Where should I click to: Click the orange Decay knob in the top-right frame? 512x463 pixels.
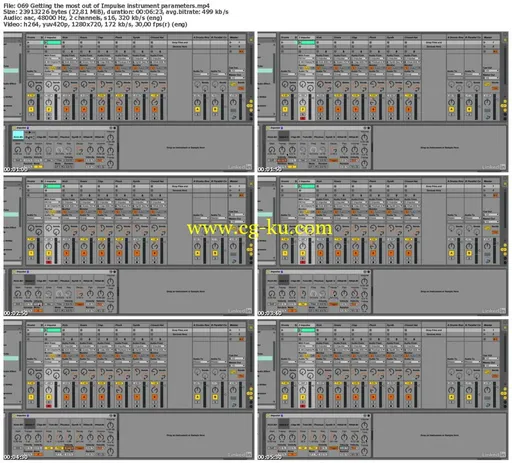point(334,150)
